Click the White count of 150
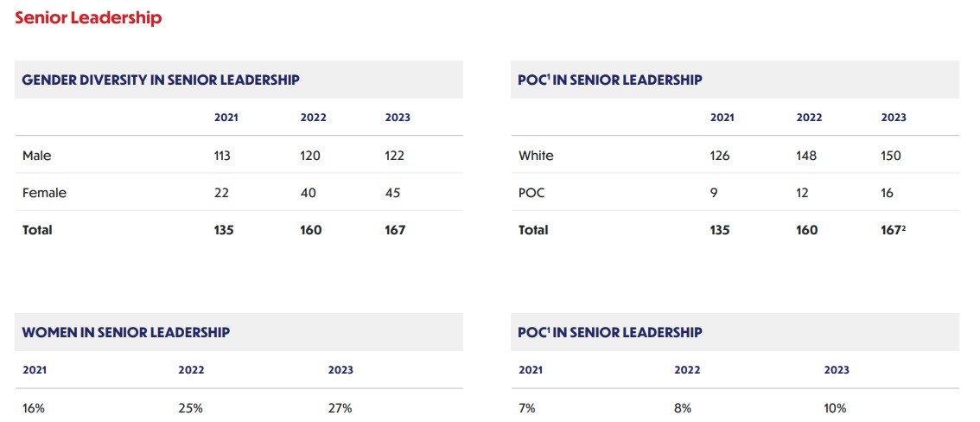Image resolution: width=980 pixels, height=422 pixels. pyautogui.click(x=891, y=156)
